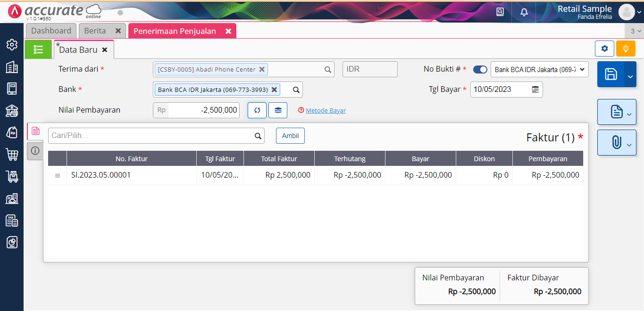This screenshot has width=644, height=311.
Task: Click the Nilai Pembayaran amount field
Action: [x=204, y=110]
